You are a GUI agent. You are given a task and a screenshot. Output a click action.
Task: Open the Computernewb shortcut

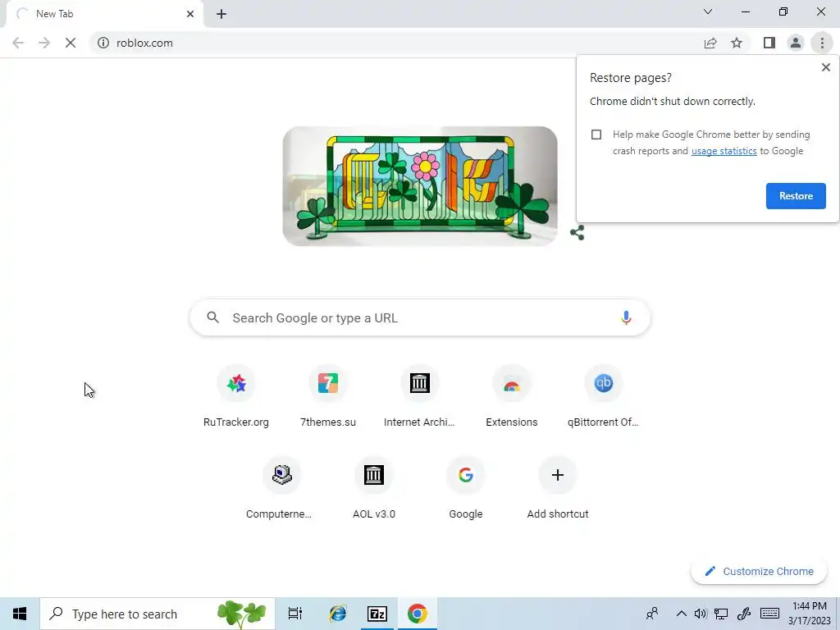[282, 489]
